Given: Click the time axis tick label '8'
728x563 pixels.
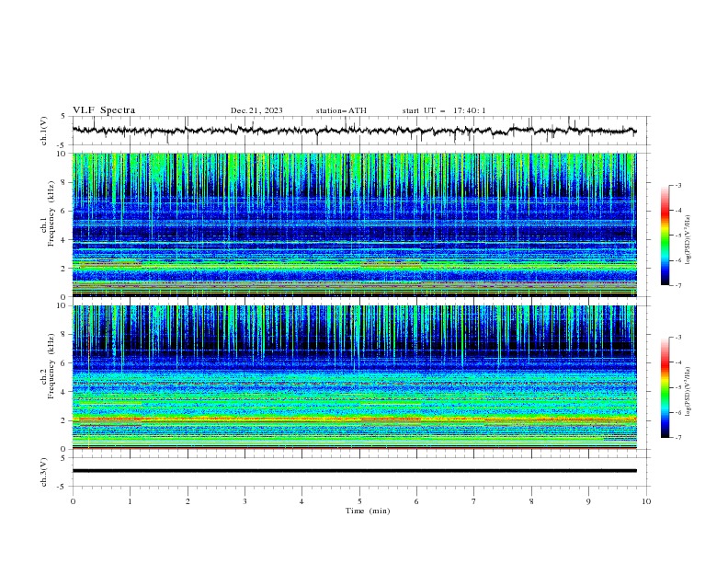Looking at the screenshot, I should (x=531, y=501).
